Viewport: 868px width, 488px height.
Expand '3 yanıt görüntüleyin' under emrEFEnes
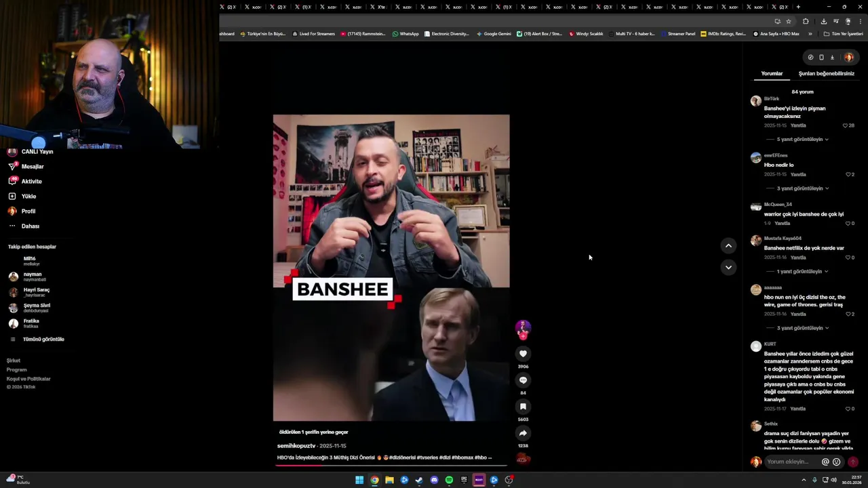click(x=802, y=188)
